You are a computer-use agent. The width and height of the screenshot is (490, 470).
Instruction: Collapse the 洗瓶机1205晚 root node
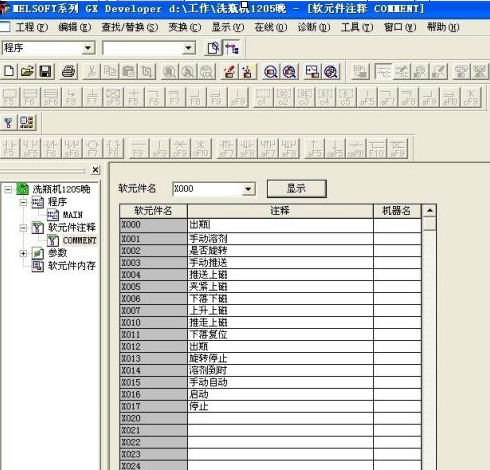tap(8, 190)
